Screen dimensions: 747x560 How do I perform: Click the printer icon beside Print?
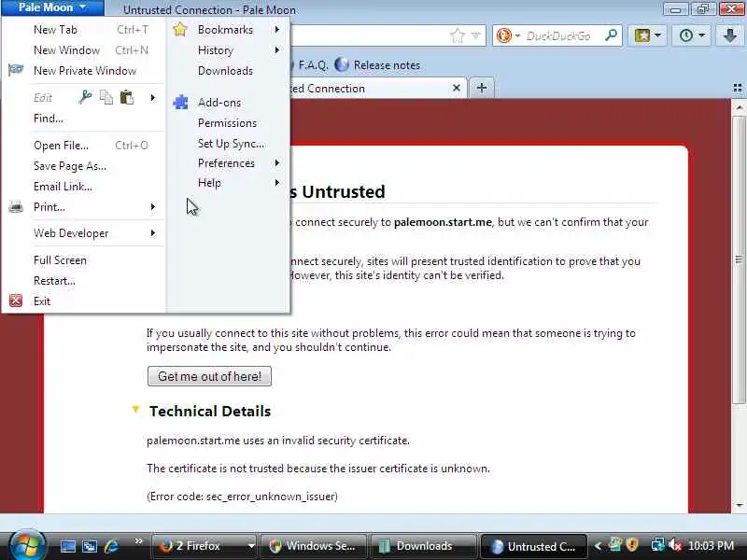(16, 207)
